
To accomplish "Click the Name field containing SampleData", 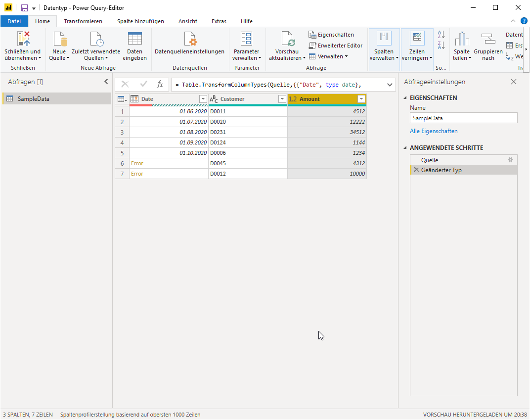I will point(463,118).
